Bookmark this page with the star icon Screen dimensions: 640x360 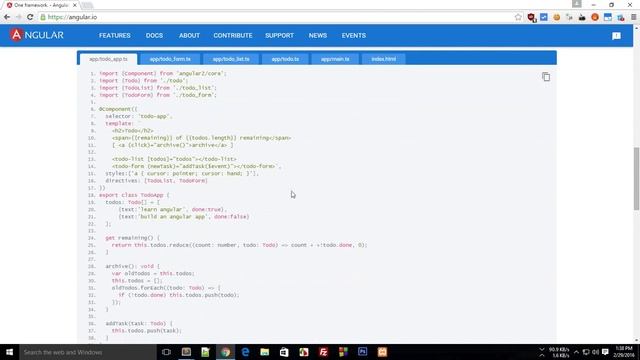[x=518, y=17]
